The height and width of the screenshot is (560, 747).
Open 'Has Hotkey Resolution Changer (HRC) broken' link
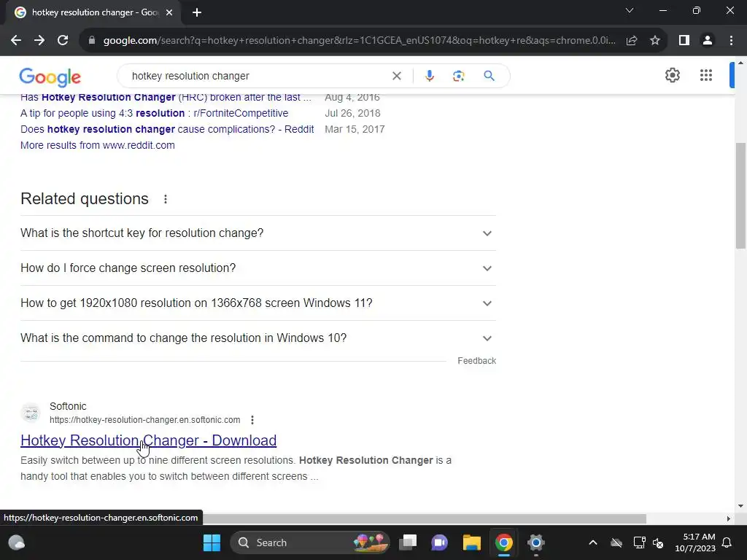pos(166,97)
